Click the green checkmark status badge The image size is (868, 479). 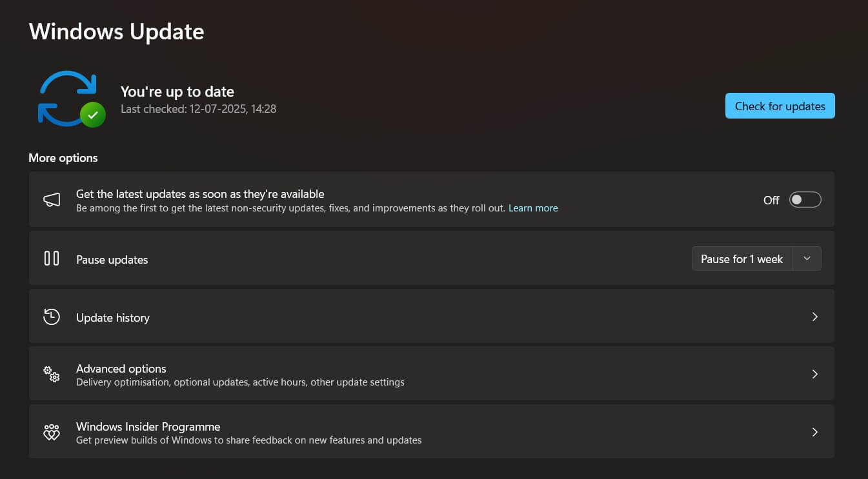pos(93,115)
